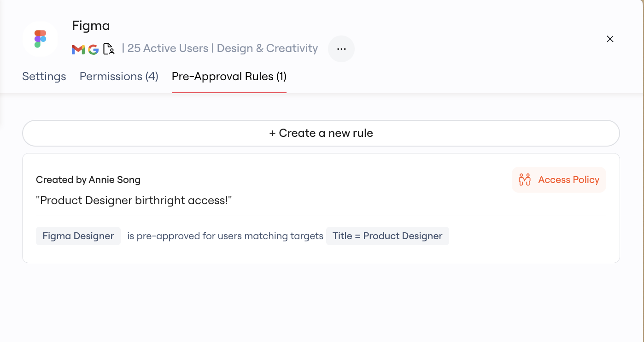Click the Gmail integration icon
Image resolution: width=644 pixels, height=342 pixels.
(78, 49)
